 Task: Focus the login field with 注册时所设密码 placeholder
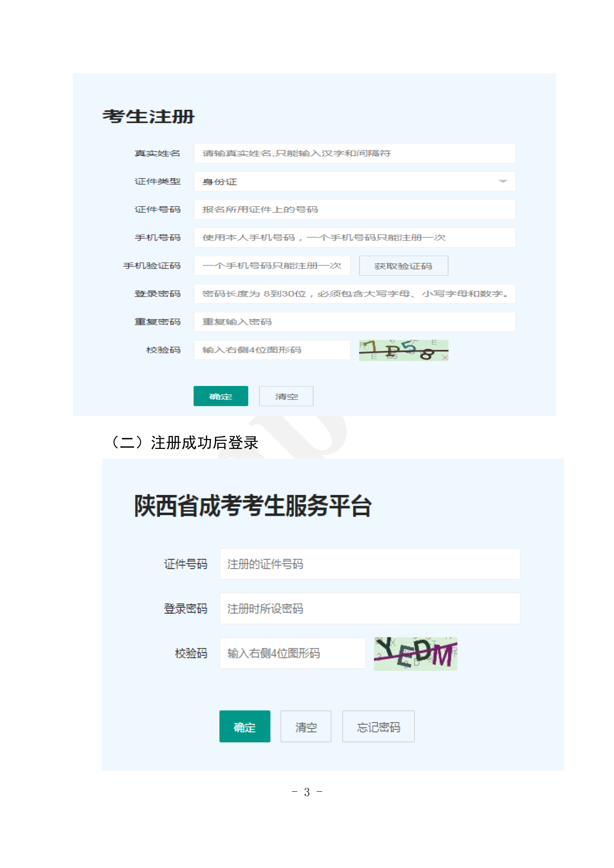[369, 609]
